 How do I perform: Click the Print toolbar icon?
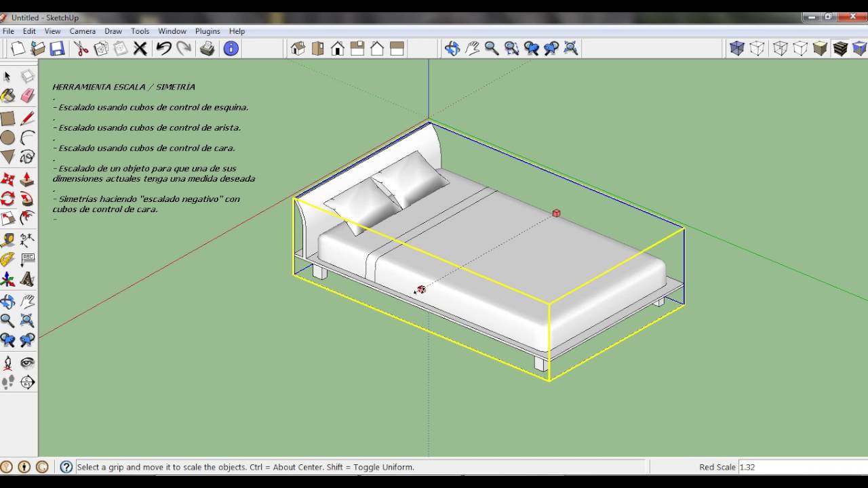(x=208, y=48)
